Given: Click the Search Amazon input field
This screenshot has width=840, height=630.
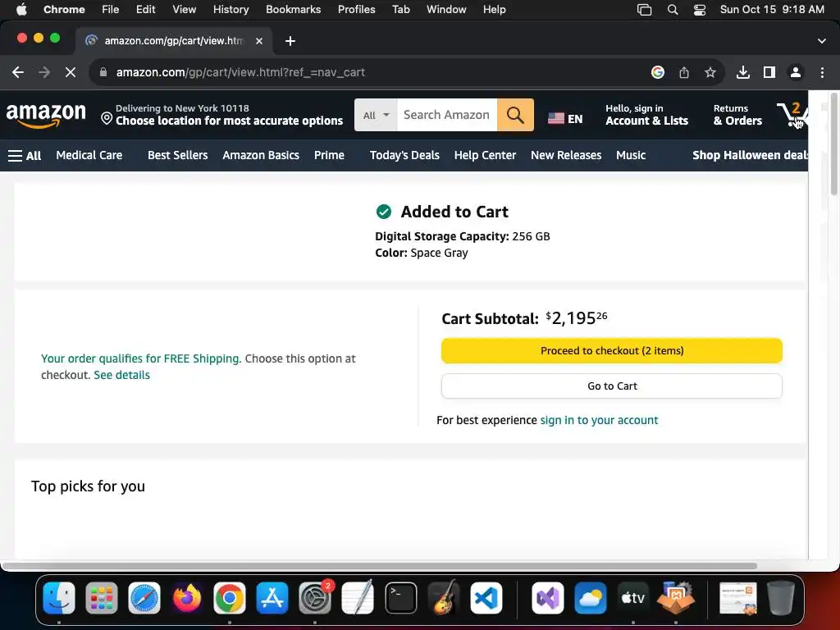Looking at the screenshot, I should tap(447, 115).
